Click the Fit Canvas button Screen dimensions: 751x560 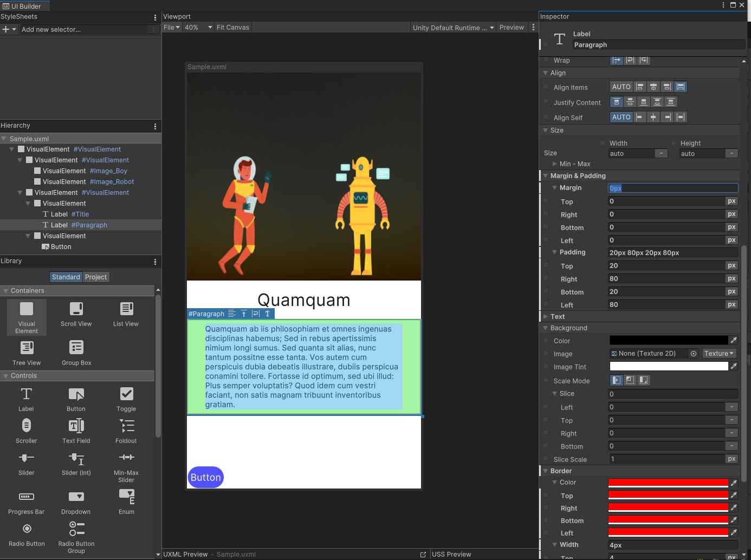[233, 28]
